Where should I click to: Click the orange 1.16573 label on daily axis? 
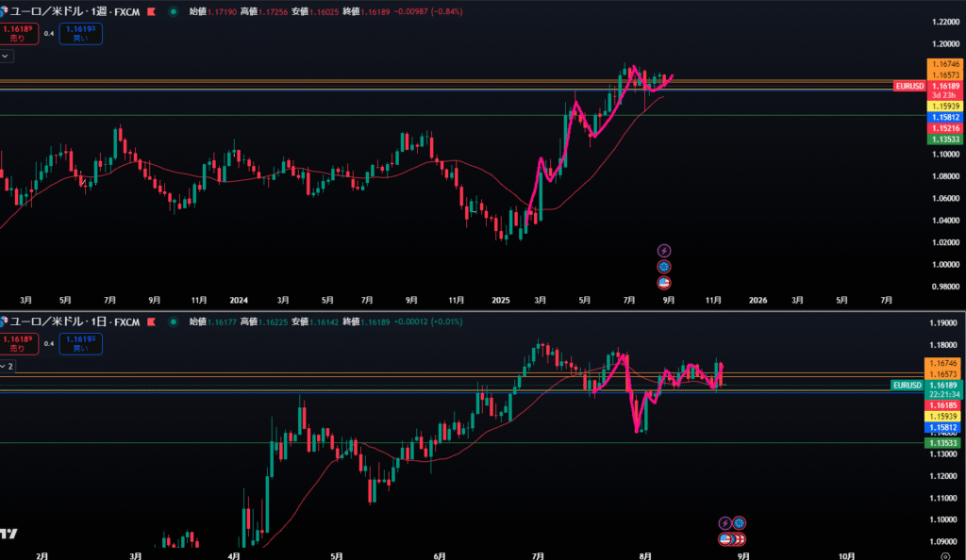(943, 374)
